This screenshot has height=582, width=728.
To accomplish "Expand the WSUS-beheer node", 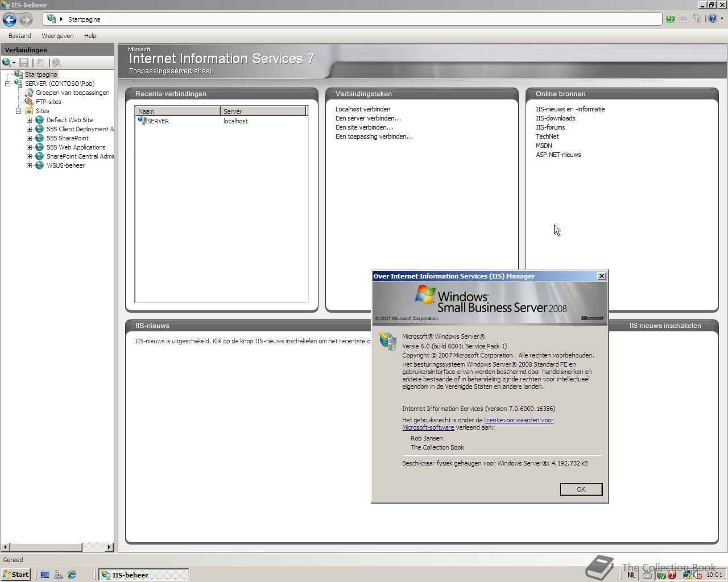I will coord(29,165).
